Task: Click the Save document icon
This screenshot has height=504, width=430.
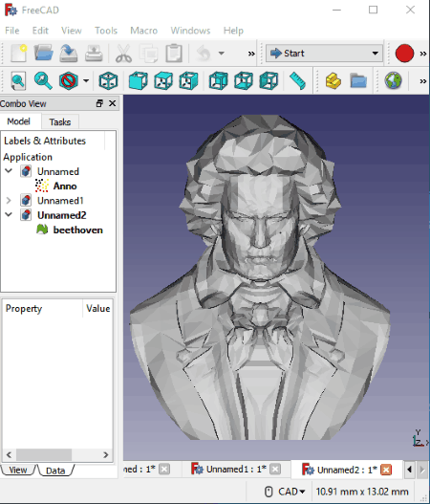Action: tap(69, 53)
